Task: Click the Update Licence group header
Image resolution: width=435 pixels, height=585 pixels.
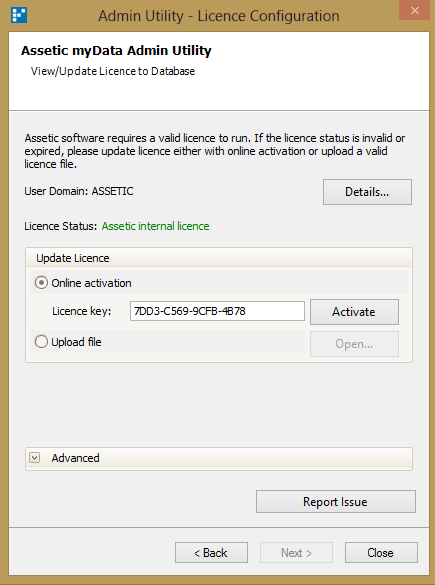Action: [x=73, y=258]
